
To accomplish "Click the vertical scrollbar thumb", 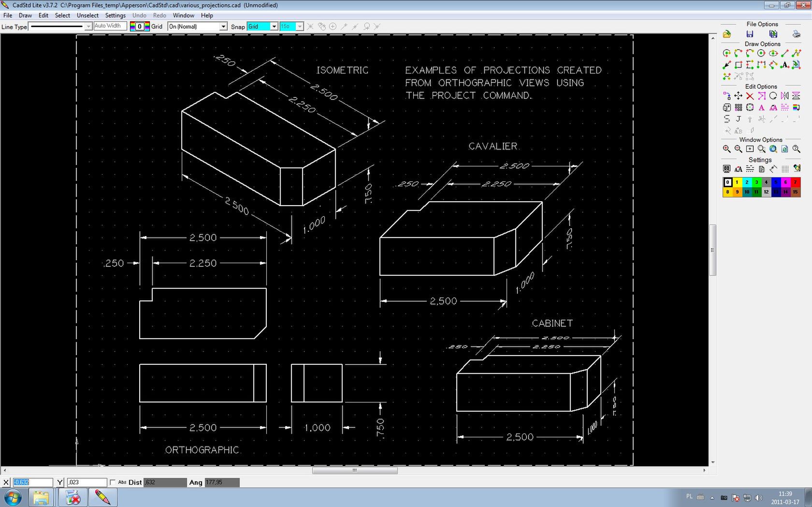I will click(x=712, y=250).
